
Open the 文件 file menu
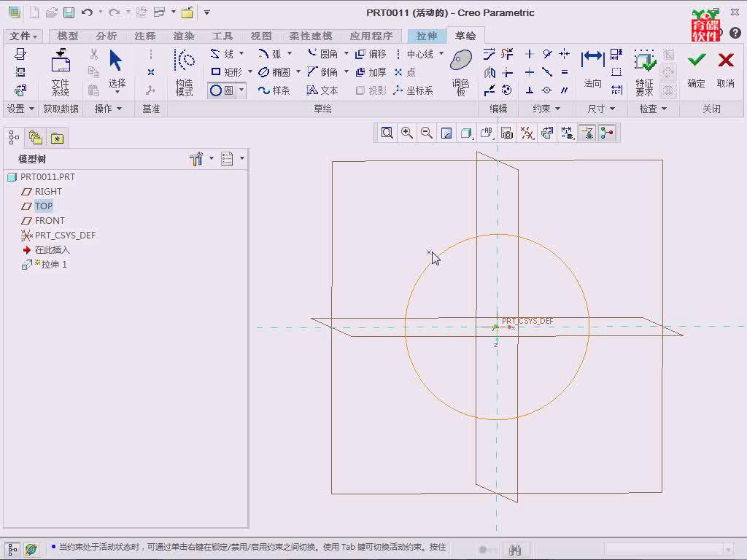(23, 36)
